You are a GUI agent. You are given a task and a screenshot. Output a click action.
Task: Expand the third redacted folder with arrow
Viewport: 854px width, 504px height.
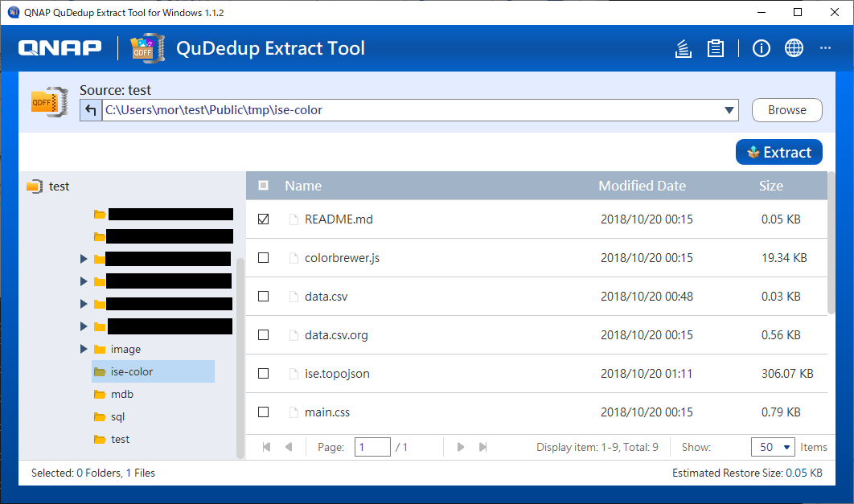(x=84, y=304)
